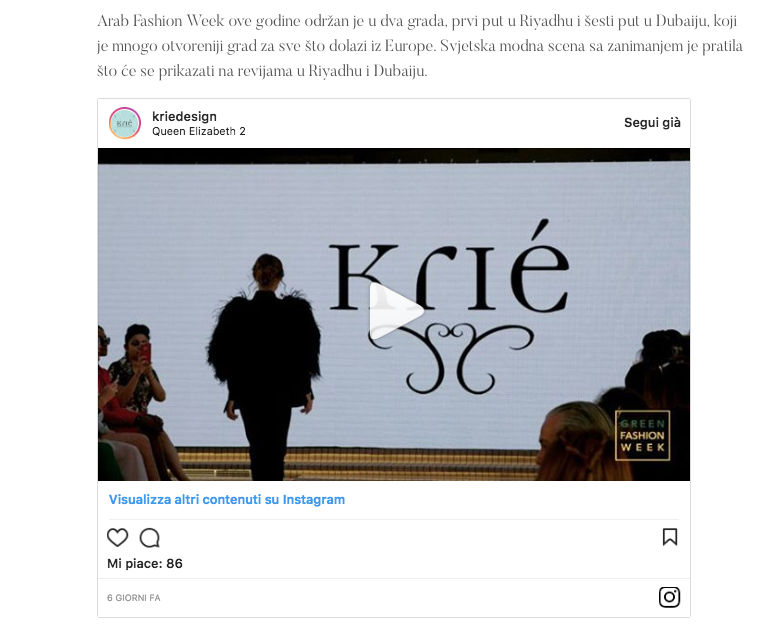The image size is (774, 631).
Task: Click the blonde audience member in the foreground
Action: pos(578,441)
